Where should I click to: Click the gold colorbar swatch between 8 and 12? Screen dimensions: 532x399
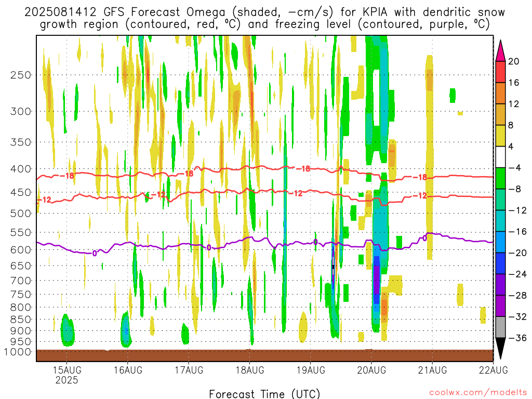pos(500,115)
